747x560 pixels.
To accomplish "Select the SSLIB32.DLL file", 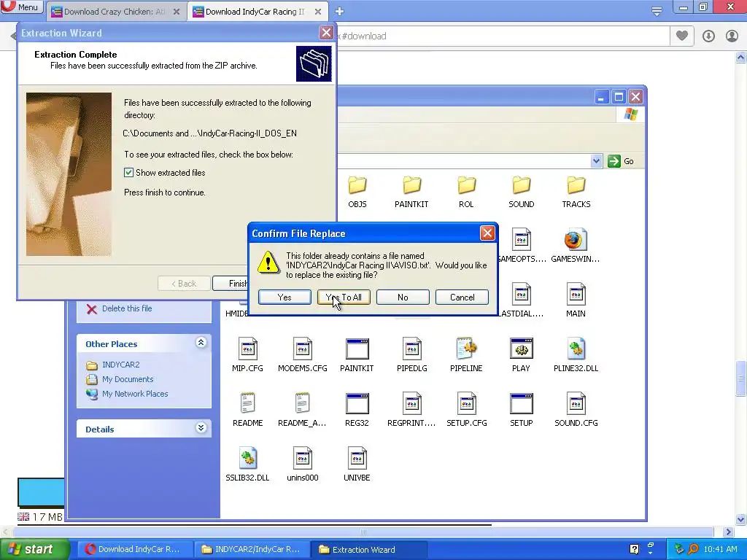I will pos(248,464).
